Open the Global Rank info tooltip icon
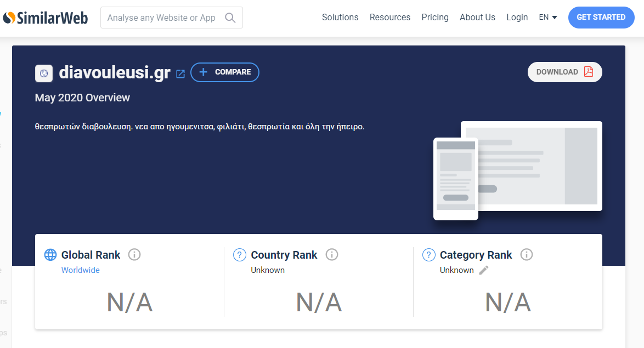Image resolution: width=644 pixels, height=348 pixels. [134, 254]
